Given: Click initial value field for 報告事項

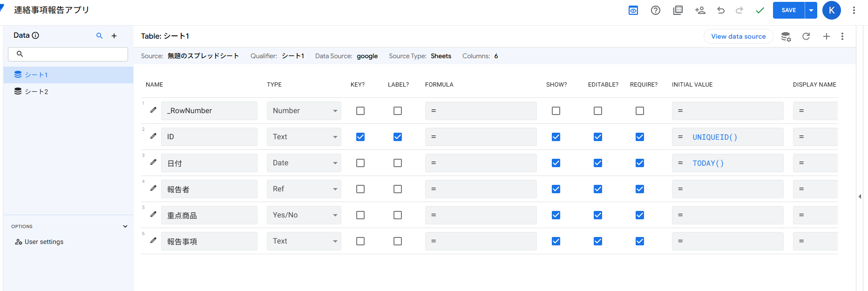Looking at the screenshot, I should (x=728, y=241).
